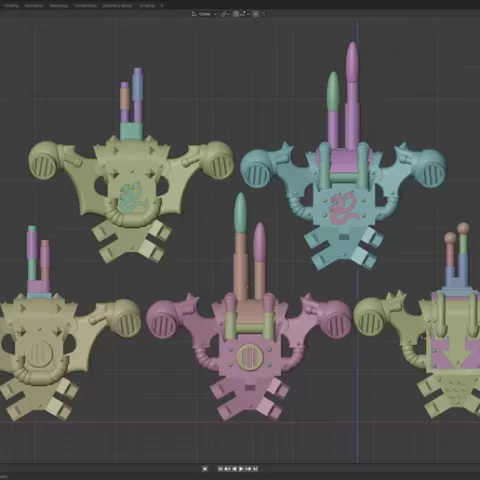Jump to the last frame of playback

coord(255,469)
